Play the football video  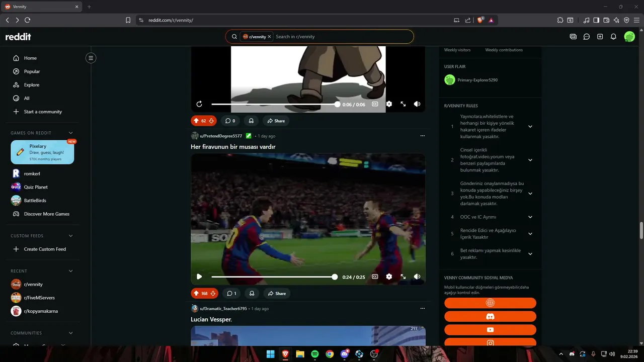tap(199, 277)
